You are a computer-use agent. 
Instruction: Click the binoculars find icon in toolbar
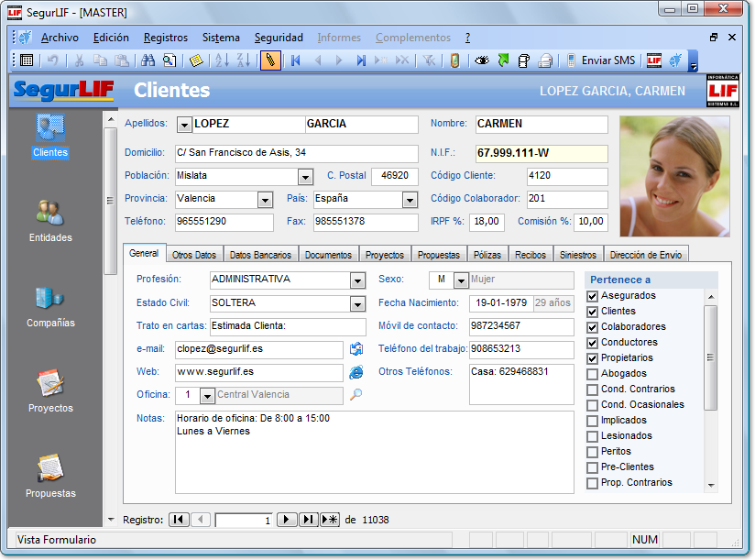[x=147, y=60]
